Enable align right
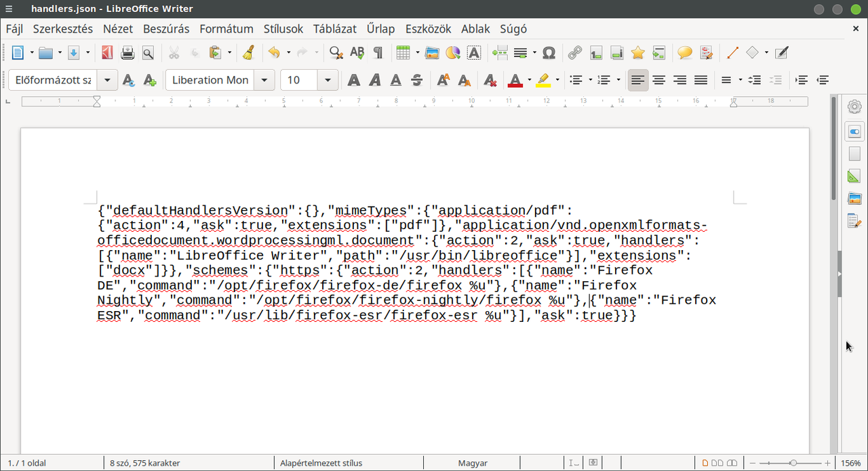The image size is (868, 471). 679,80
